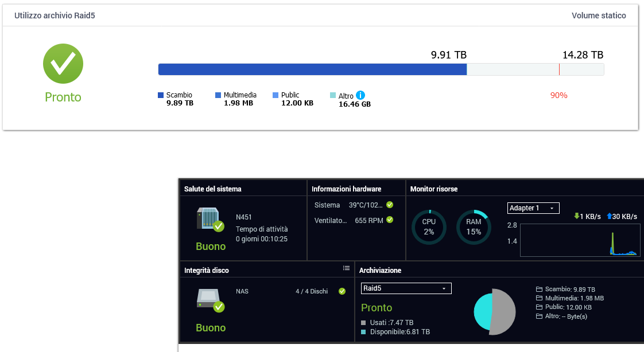Click the Public folder icon in Archiviazione
Image resolution: width=644 pixels, height=352 pixels.
coord(539,307)
